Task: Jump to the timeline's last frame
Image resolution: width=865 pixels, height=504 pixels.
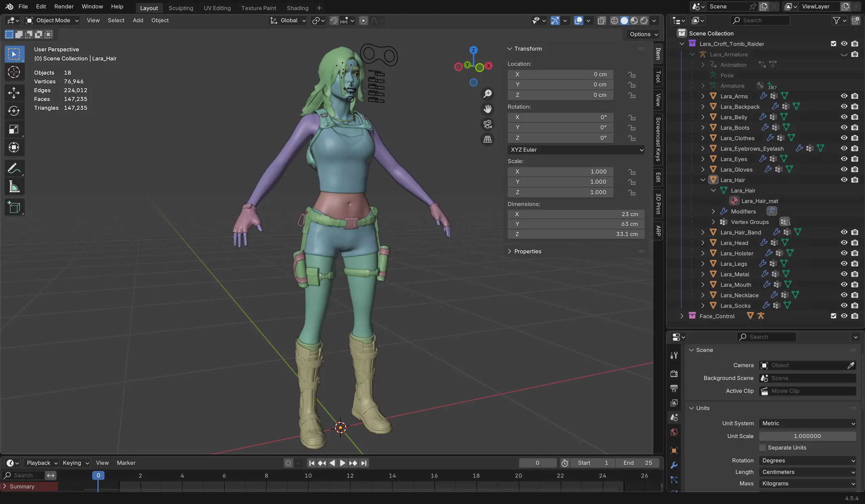Action: tap(364, 463)
